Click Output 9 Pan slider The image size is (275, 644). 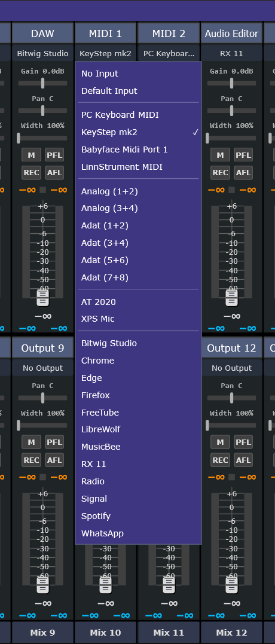(x=42, y=398)
